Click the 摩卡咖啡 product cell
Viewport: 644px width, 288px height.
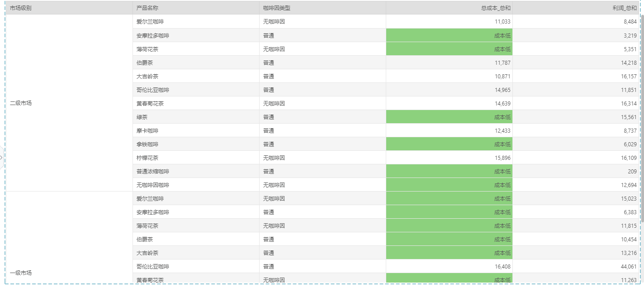pos(147,131)
